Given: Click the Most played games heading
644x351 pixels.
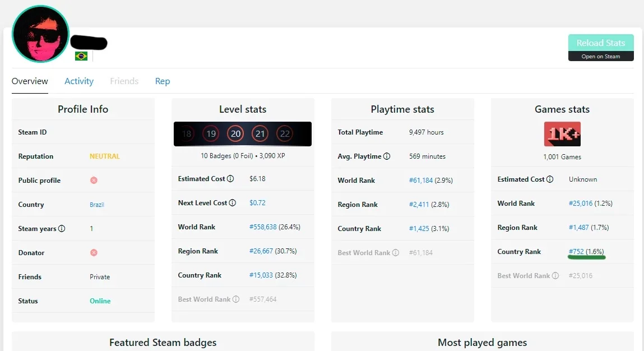Looking at the screenshot, I should click(482, 343).
